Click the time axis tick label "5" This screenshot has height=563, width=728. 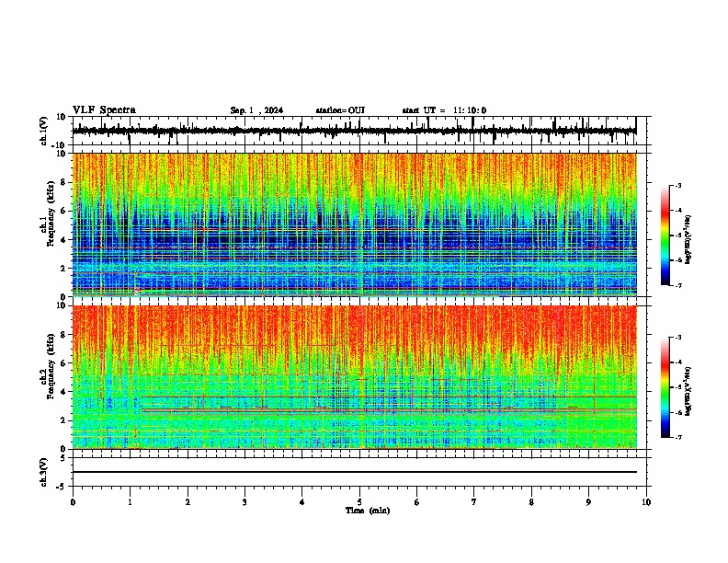pyautogui.click(x=359, y=502)
